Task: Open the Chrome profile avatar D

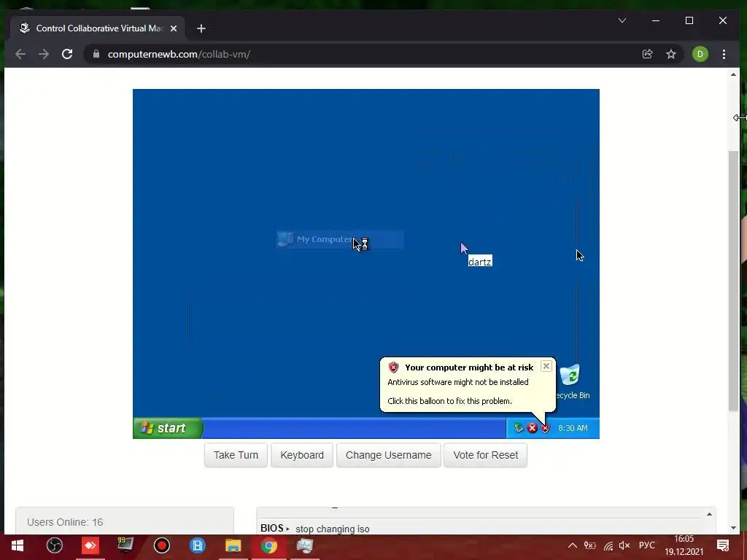Action: 700,54
